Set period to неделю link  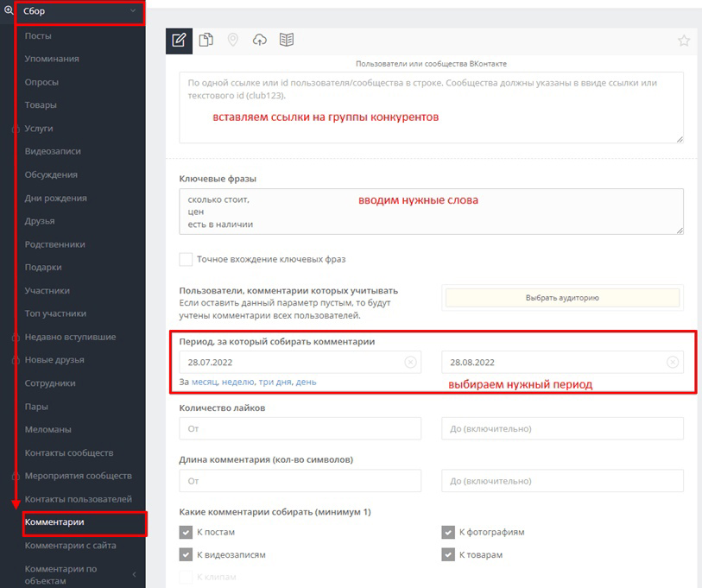pos(238,382)
